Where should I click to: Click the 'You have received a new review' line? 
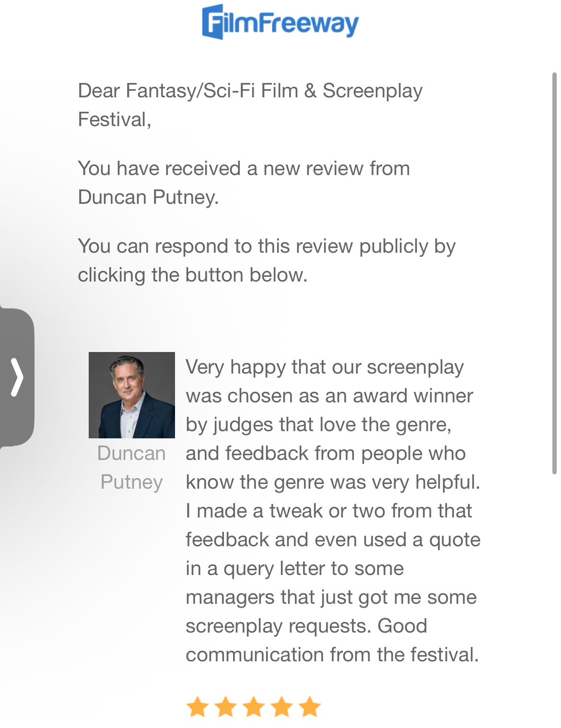point(244,168)
